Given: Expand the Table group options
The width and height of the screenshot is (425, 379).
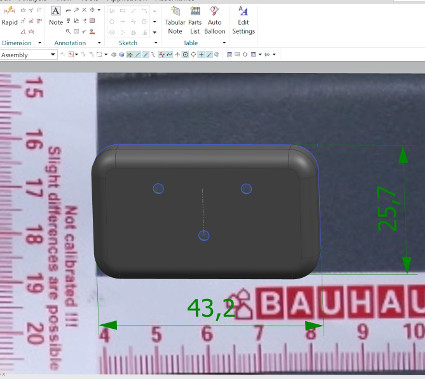Looking at the screenshot, I should [224, 43].
